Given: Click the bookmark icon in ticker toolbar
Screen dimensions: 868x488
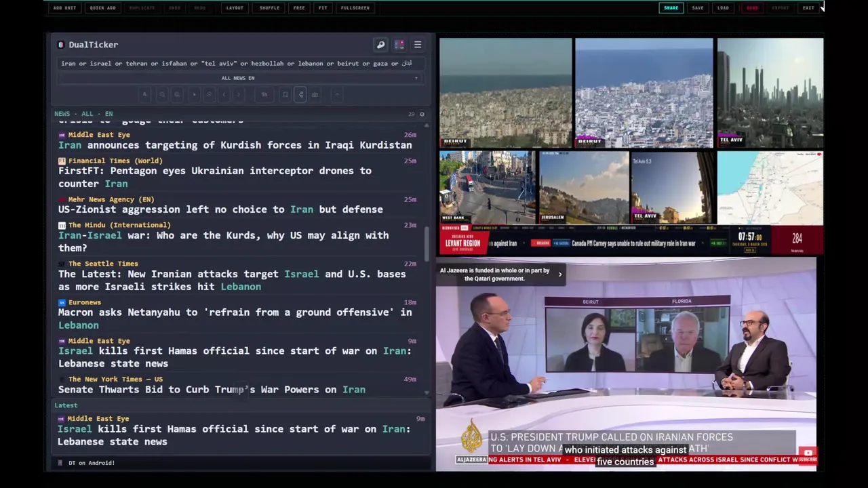Looking at the screenshot, I should click(285, 94).
